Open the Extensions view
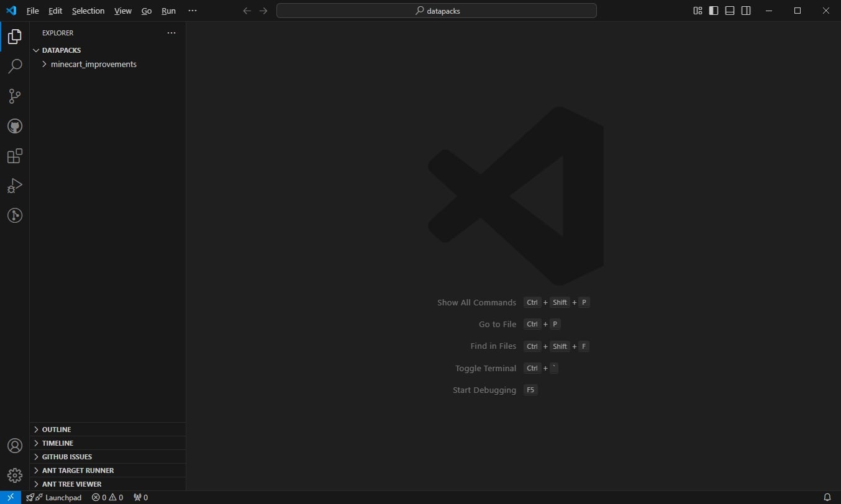The image size is (841, 504). pyautogui.click(x=14, y=156)
